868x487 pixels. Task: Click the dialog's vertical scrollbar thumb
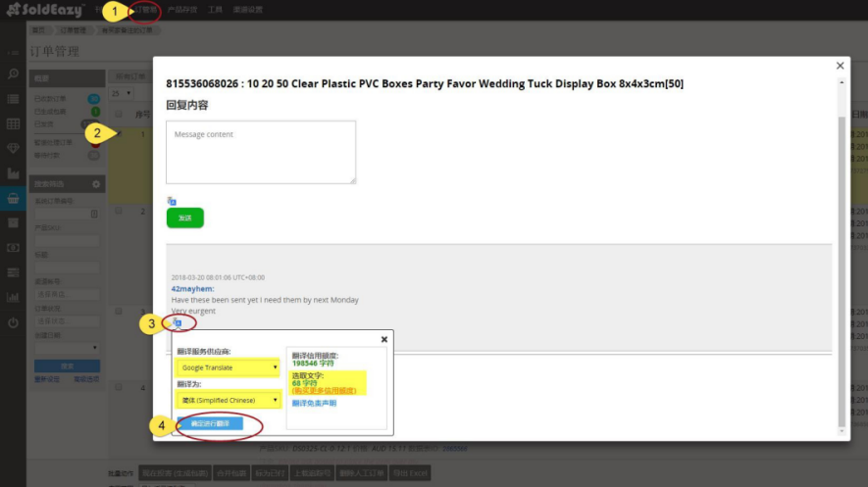click(x=842, y=270)
